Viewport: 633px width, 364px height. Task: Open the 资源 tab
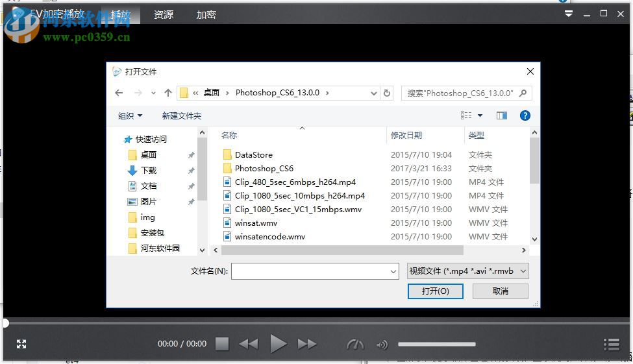point(164,15)
